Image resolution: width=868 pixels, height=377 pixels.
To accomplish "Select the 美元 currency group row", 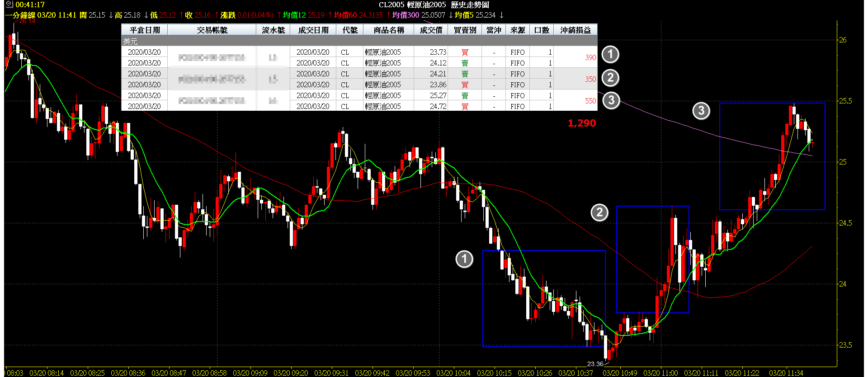I will point(359,41).
